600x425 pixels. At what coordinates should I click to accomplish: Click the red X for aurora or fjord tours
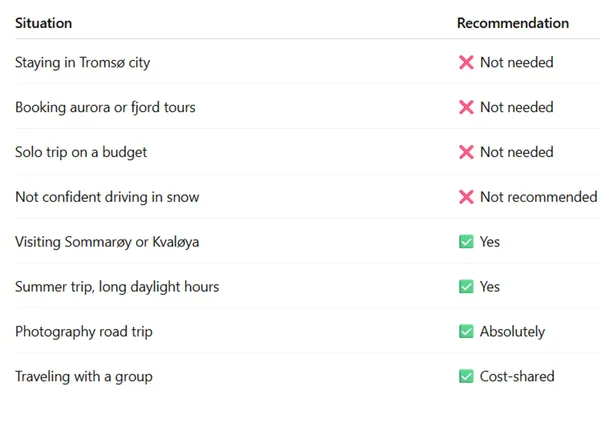[x=466, y=107]
